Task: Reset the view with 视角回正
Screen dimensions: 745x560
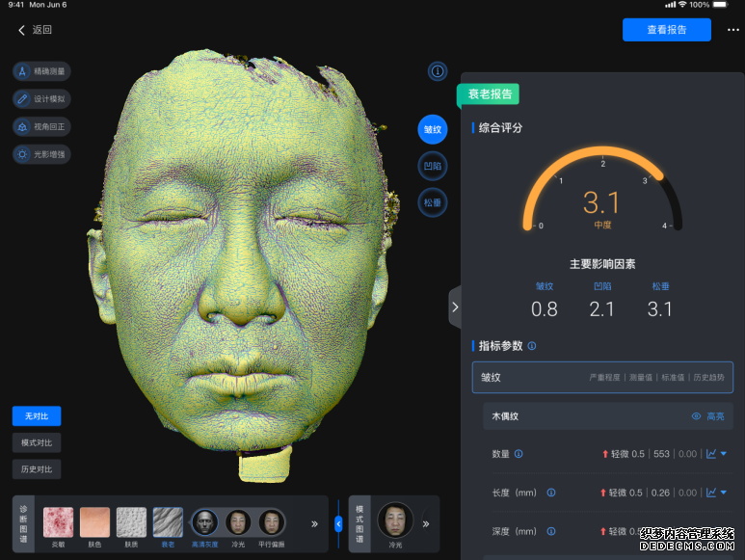Action: (41, 127)
